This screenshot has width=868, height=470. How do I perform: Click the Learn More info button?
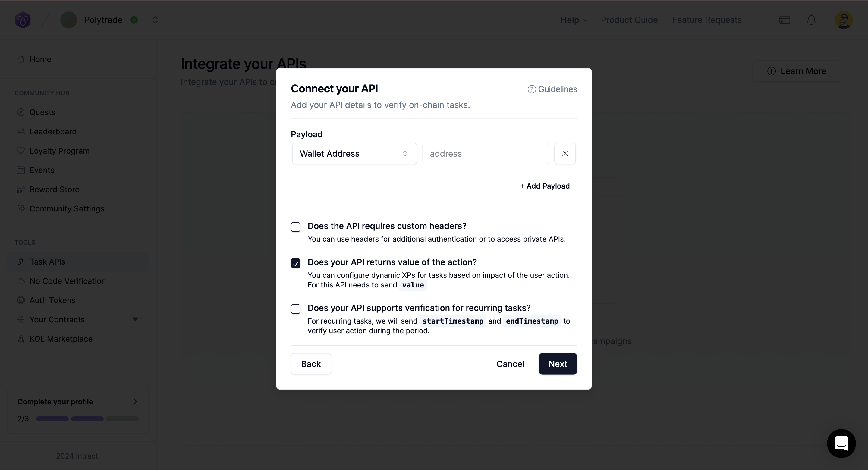797,71
